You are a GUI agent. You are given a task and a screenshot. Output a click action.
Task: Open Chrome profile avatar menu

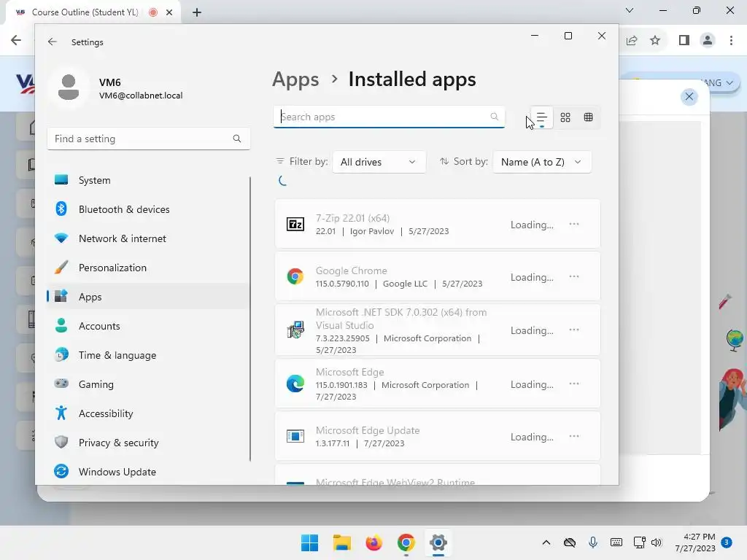pyautogui.click(x=708, y=41)
